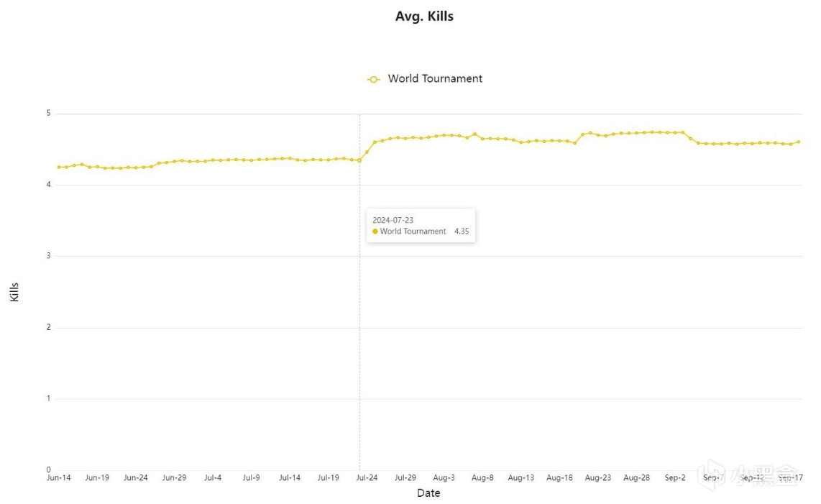Viewport: 821px width, 504px height.
Task: Click the Jun-14 x-axis label
Action: (x=59, y=477)
